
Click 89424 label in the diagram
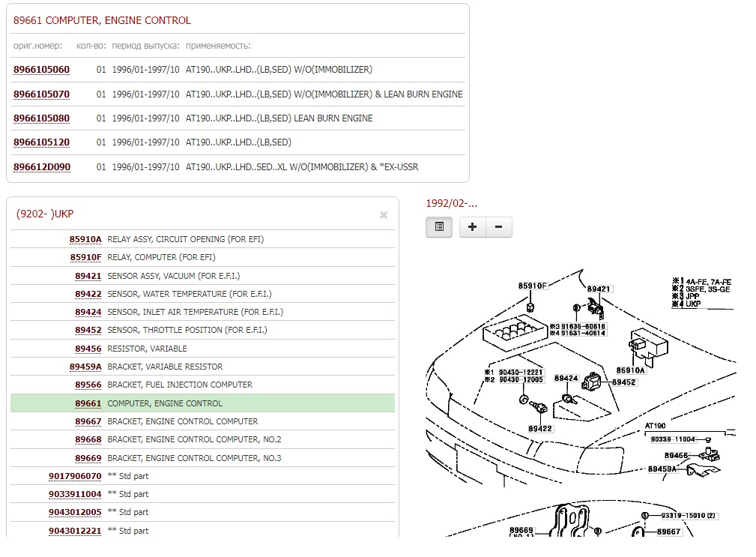566,379
